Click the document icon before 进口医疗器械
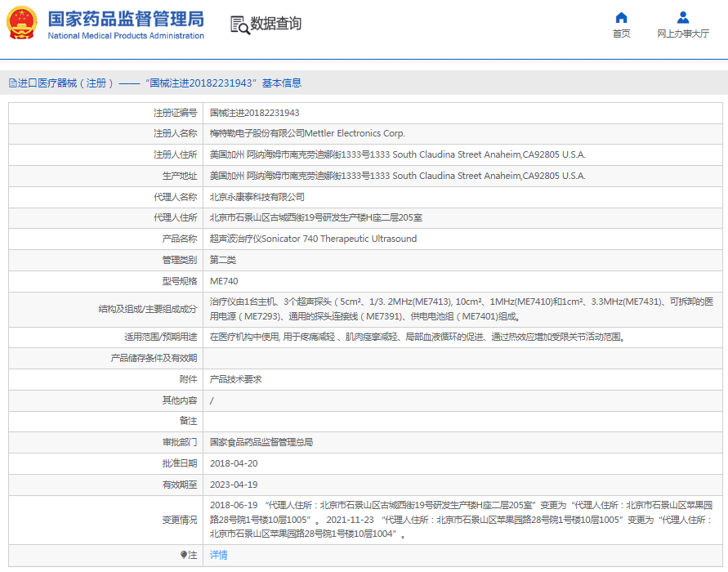This screenshot has width=728, height=572. [x=12, y=83]
